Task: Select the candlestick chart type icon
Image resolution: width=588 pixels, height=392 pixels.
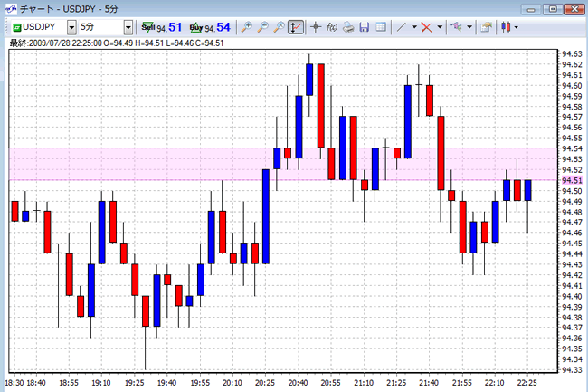Action: (506, 27)
